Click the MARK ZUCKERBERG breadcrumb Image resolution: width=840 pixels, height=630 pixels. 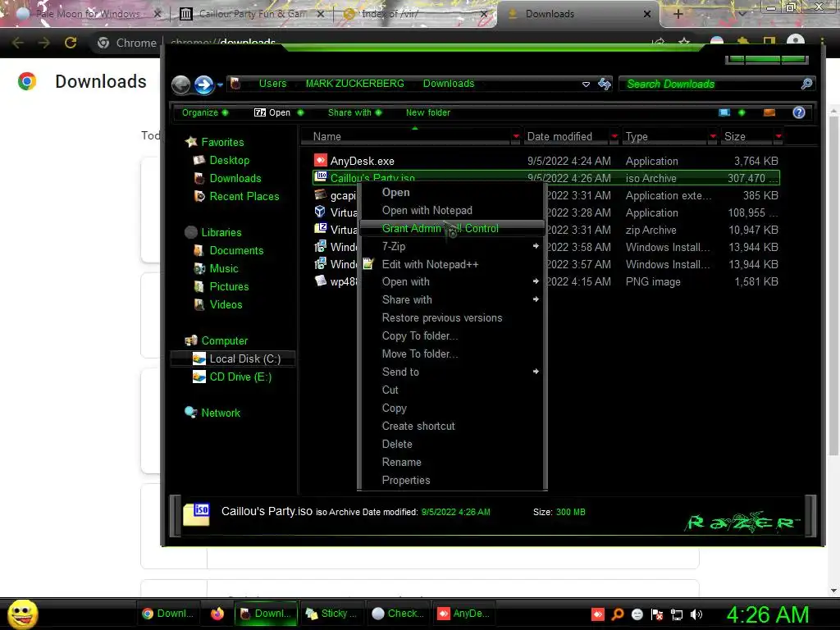pos(354,84)
